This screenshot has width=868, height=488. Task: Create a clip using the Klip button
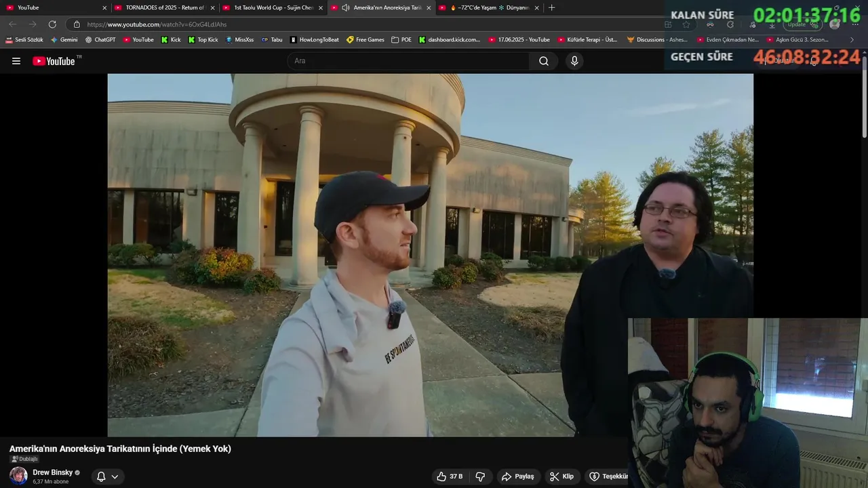(x=561, y=476)
